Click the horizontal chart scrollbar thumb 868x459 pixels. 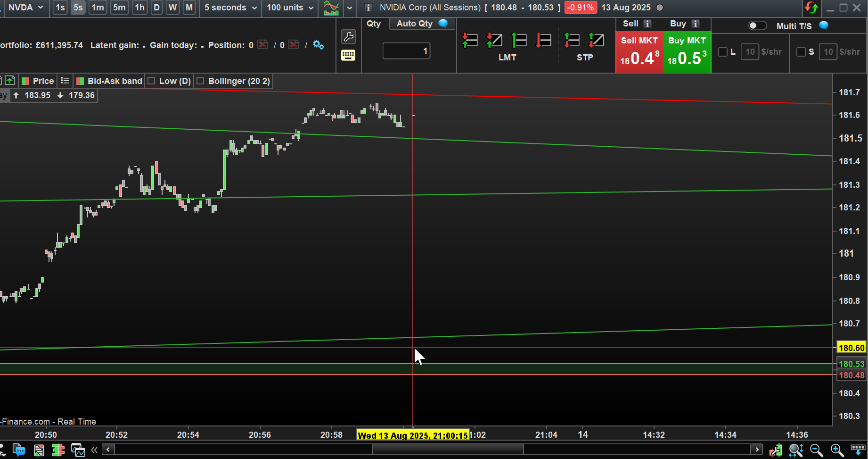pyautogui.click(x=448, y=450)
